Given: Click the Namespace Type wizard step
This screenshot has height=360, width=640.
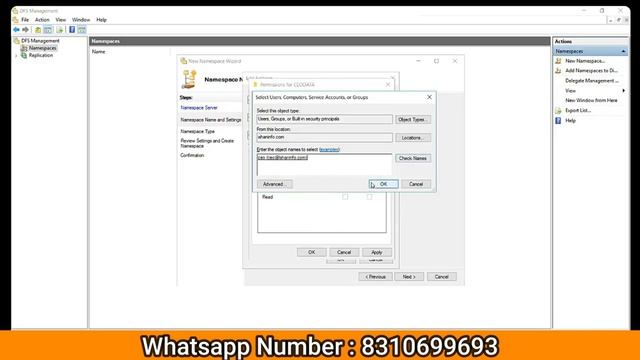Looking at the screenshot, I should (x=197, y=131).
